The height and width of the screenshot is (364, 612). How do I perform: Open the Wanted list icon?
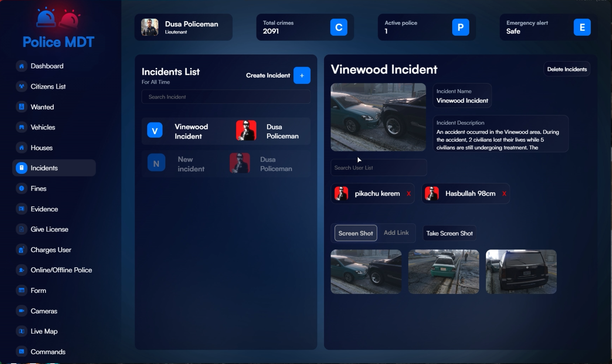tap(21, 107)
